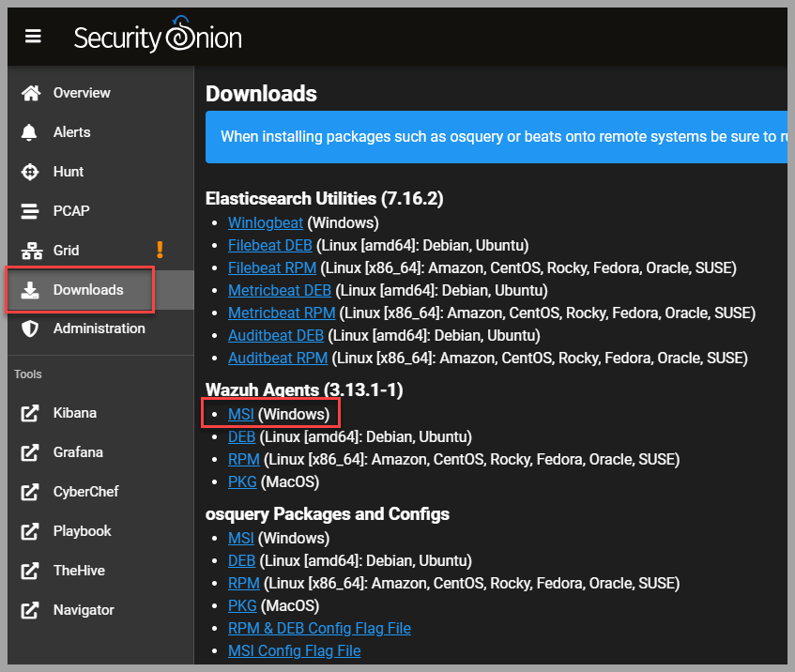The height and width of the screenshot is (672, 795).
Task: Download the osquery PKG for MacOS
Action: tap(242, 606)
